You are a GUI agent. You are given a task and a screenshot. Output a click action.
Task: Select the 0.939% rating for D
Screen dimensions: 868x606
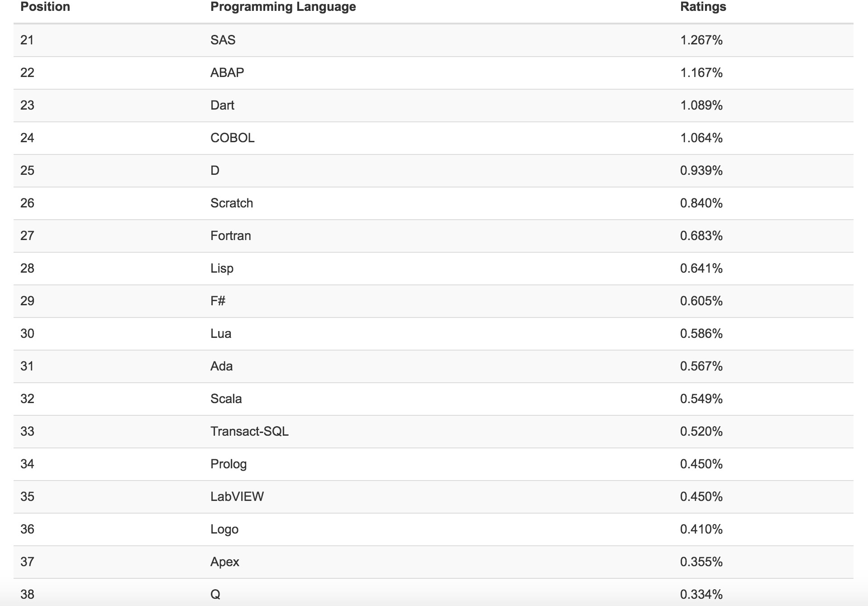701,171
